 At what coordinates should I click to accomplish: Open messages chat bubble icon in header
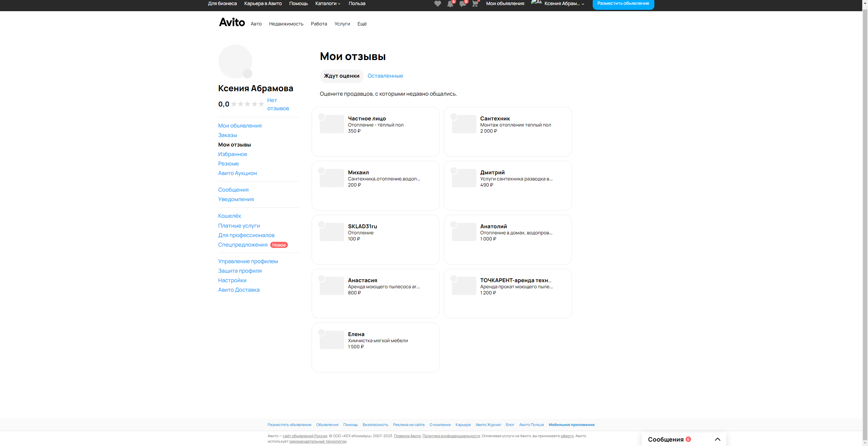click(462, 4)
